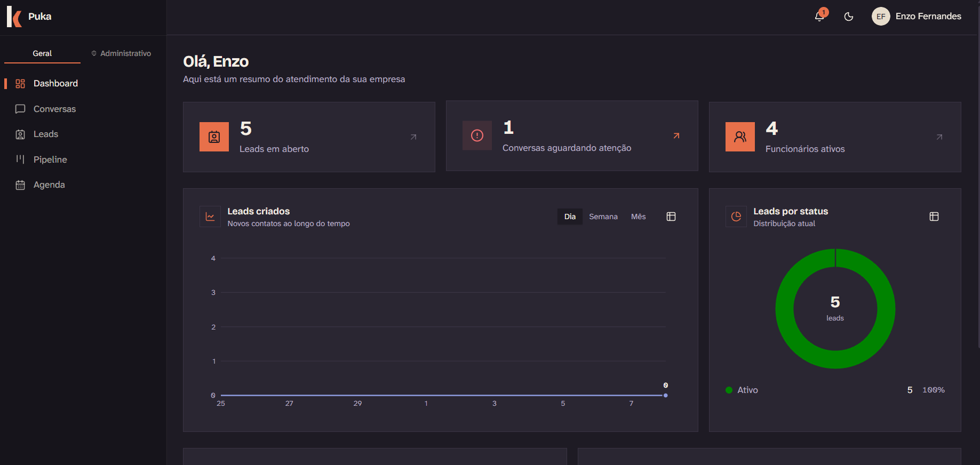The width and height of the screenshot is (980, 465).
Task: Click the Puka brand name
Action: (40, 17)
